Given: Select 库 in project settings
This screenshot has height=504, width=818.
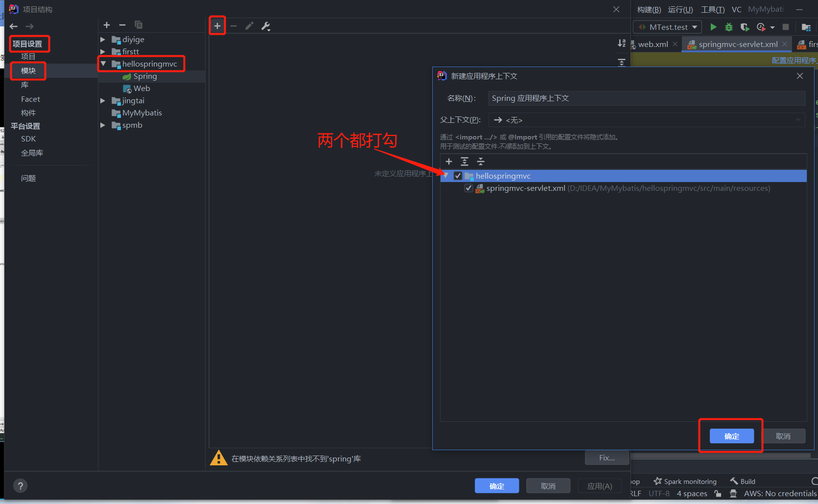Looking at the screenshot, I should point(25,85).
